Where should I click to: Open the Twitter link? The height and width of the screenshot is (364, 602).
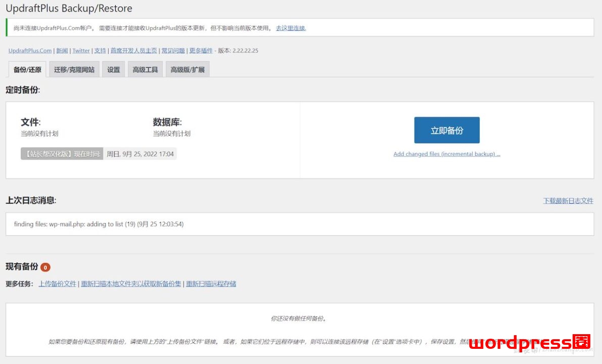pos(81,51)
